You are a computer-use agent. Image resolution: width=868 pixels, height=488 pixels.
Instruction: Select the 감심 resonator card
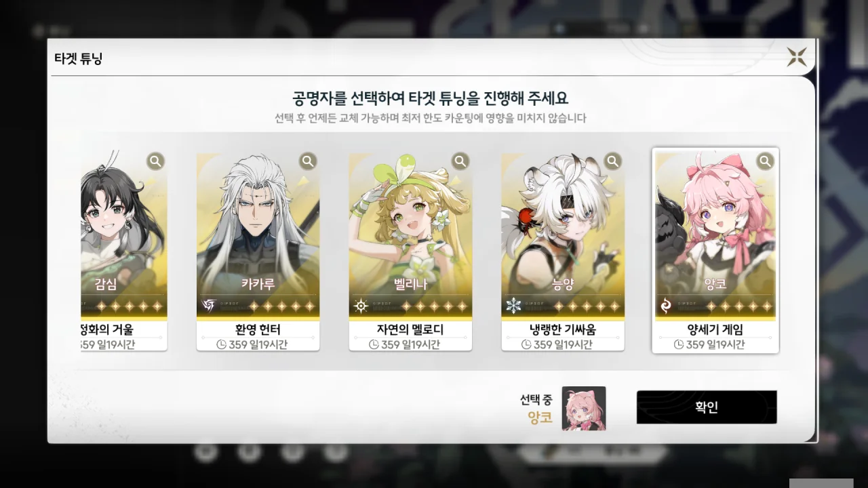click(123, 251)
